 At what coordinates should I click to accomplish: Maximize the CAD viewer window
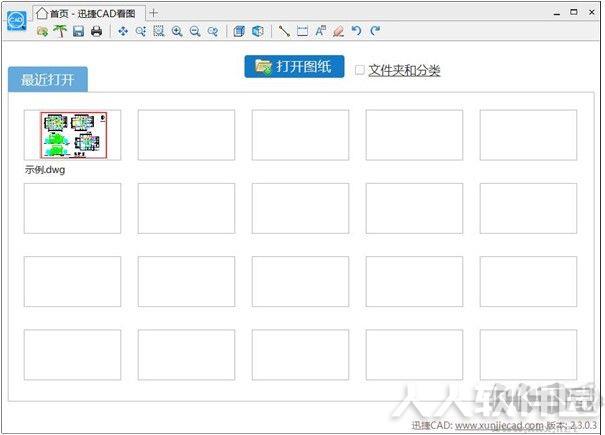(x=574, y=12)
